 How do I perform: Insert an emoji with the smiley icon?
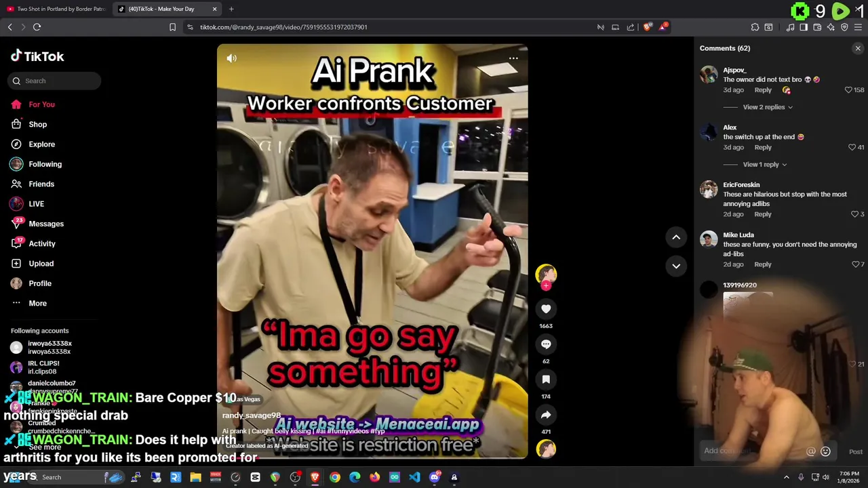coord(825,451)
